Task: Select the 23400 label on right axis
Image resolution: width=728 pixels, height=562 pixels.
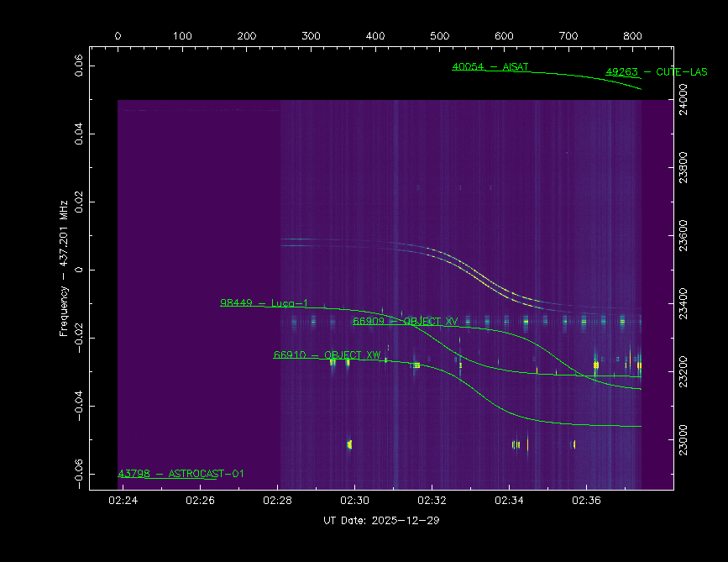Action: click(683, 303)
